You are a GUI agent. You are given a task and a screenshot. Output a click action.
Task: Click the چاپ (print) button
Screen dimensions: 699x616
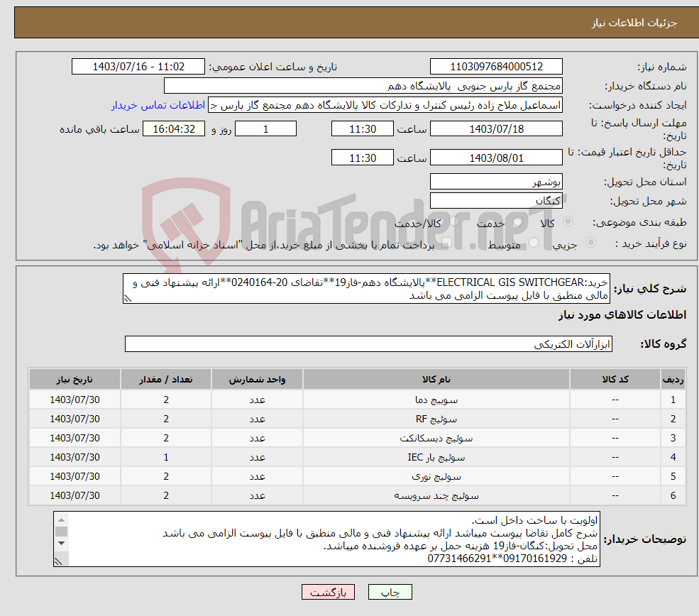click(390, 592)
